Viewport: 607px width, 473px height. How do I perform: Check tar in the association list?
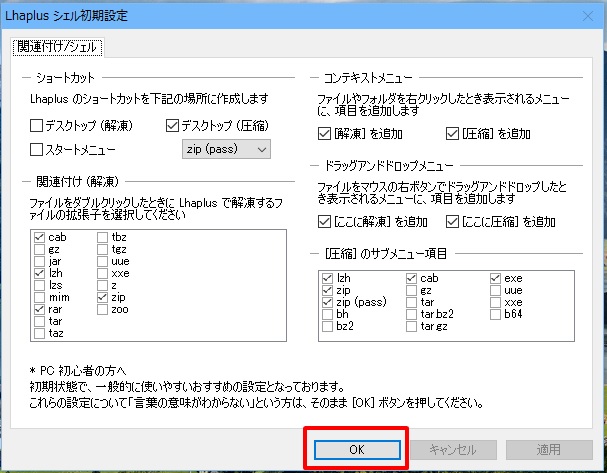[39, 321]
